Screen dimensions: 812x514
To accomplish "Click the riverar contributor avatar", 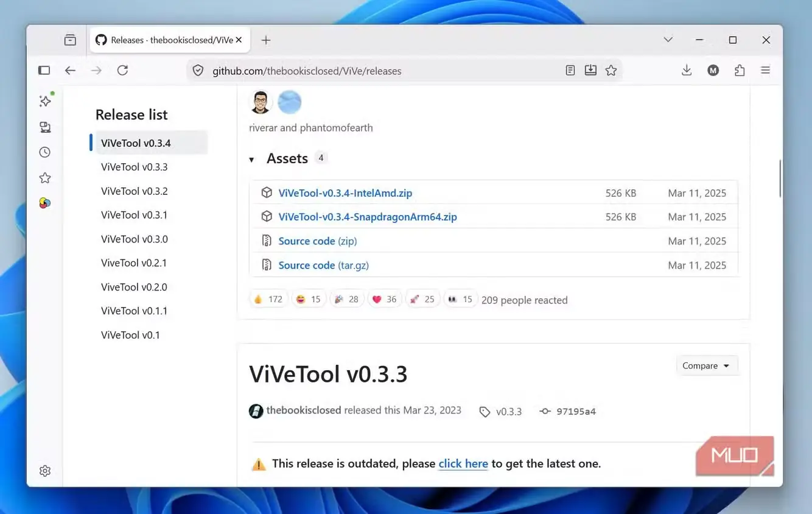I will click(x=261, y=102).
